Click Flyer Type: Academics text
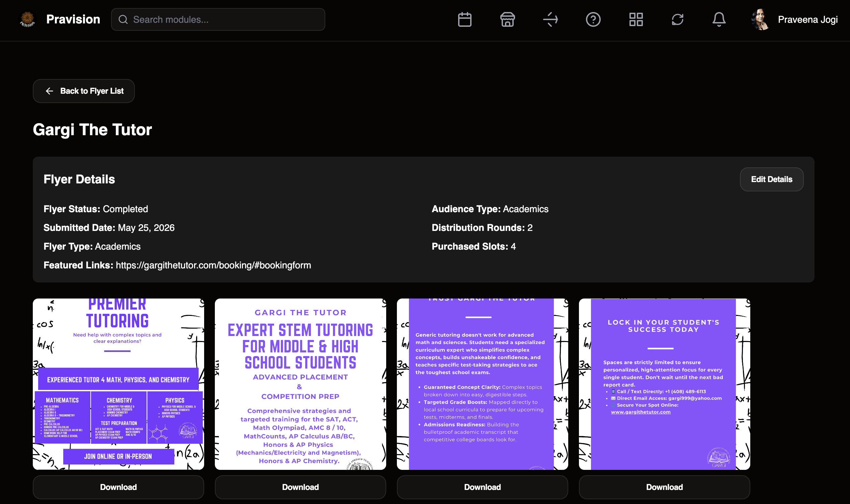 point(92,246)
